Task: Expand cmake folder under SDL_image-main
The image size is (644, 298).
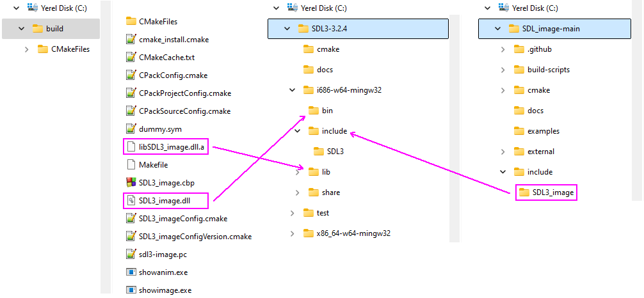Action: [503, 90]
